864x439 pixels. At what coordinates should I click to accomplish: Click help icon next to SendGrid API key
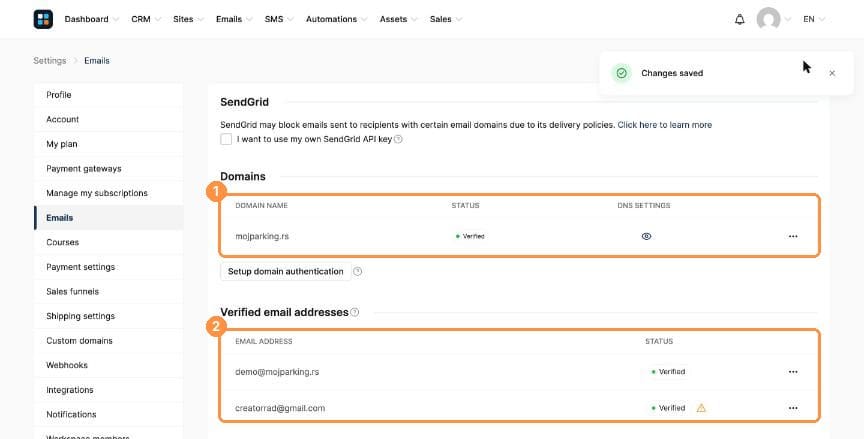tap(398, 139)
